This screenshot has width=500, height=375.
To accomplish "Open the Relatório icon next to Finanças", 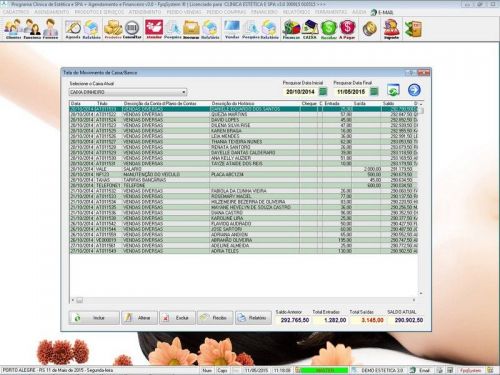I will coord(269,29).
